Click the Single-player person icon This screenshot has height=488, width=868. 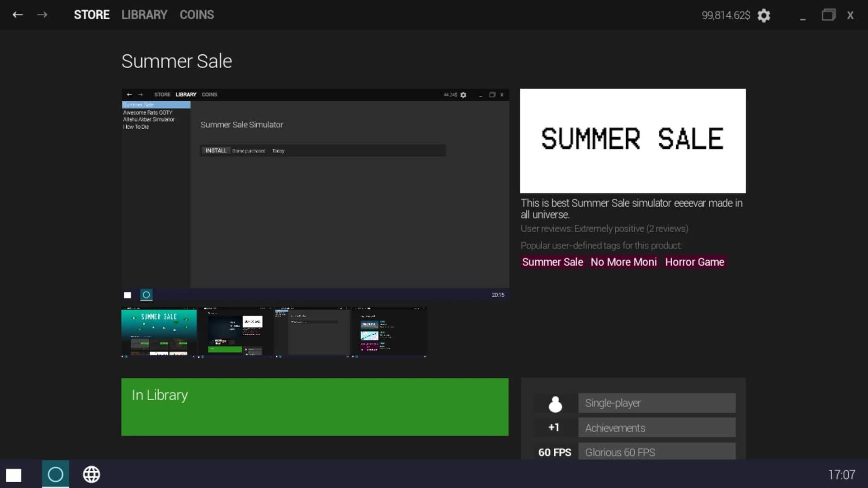[554, 403]
